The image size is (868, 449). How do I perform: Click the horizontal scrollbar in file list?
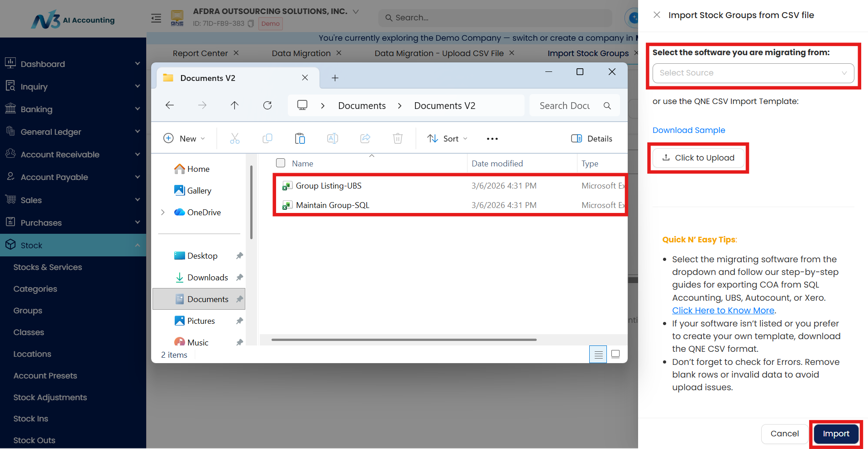pos(404,340)
